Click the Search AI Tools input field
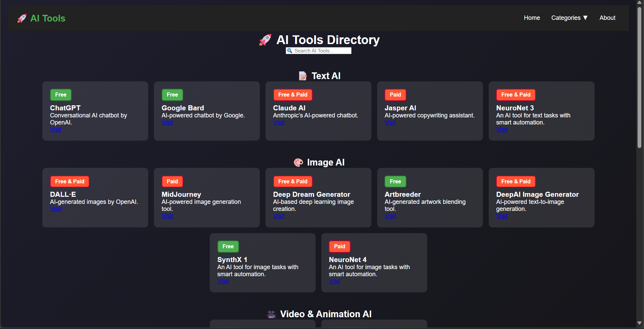The height and width of the screenshot is (329, 644). 318,50
